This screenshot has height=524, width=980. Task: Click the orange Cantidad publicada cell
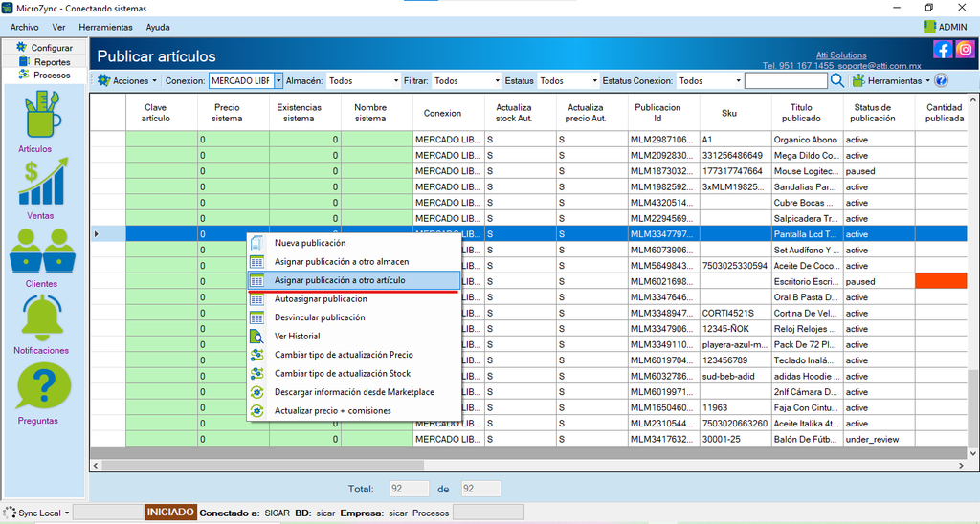pyautogui.click(x=941, y=281)
